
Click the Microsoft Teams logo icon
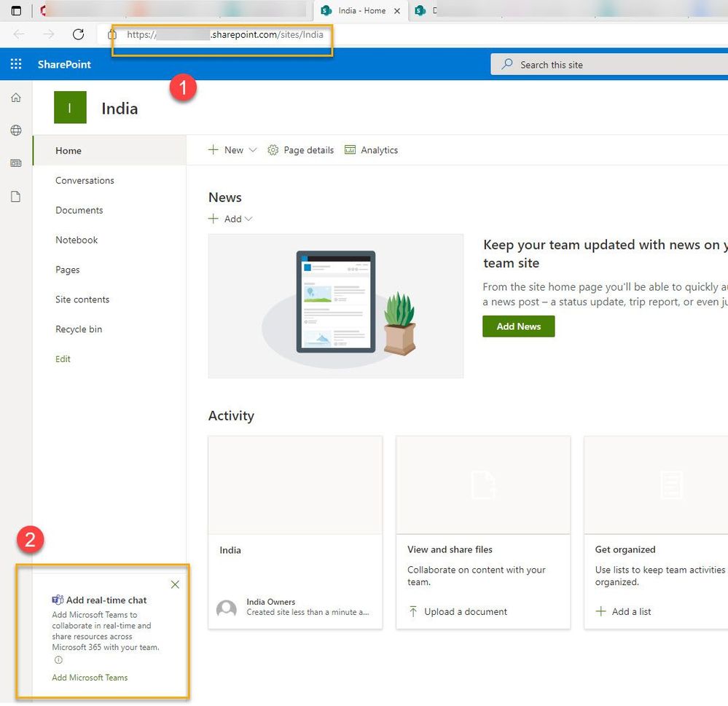(x=58, y=600)
